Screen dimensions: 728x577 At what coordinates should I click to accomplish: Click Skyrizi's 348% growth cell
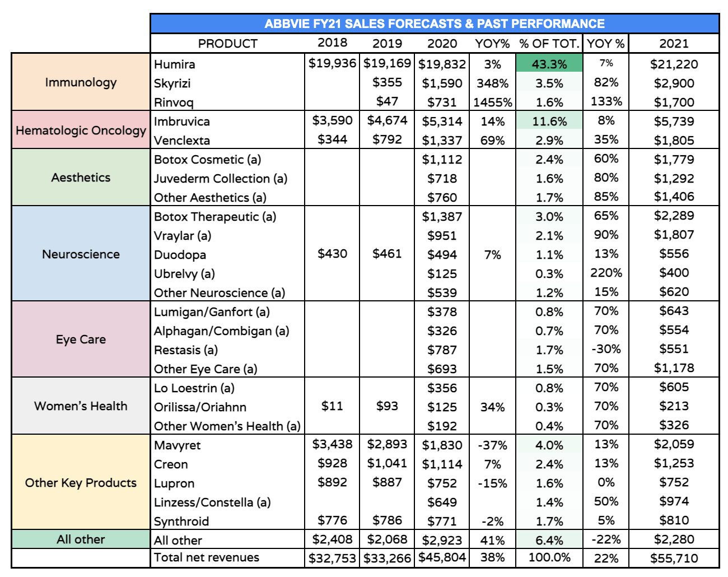[492, 83]
